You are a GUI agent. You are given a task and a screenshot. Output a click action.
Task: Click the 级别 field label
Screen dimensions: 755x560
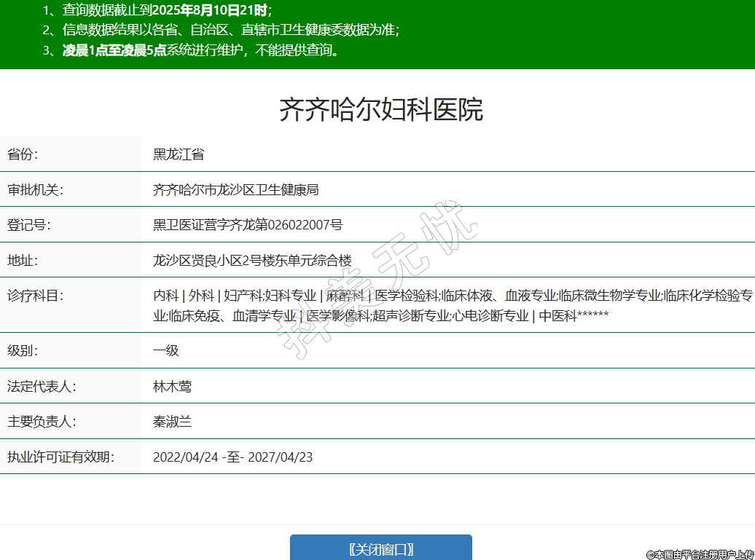(x=23, y=350)
